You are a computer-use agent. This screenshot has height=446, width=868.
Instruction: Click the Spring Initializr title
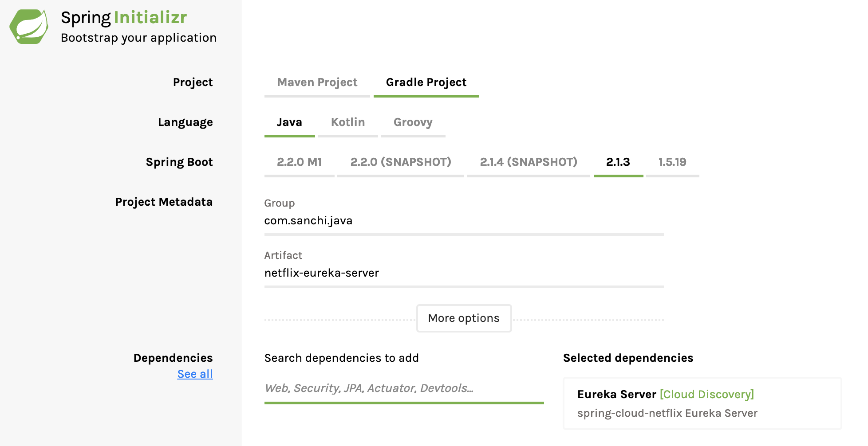click(x=124, y=18)
